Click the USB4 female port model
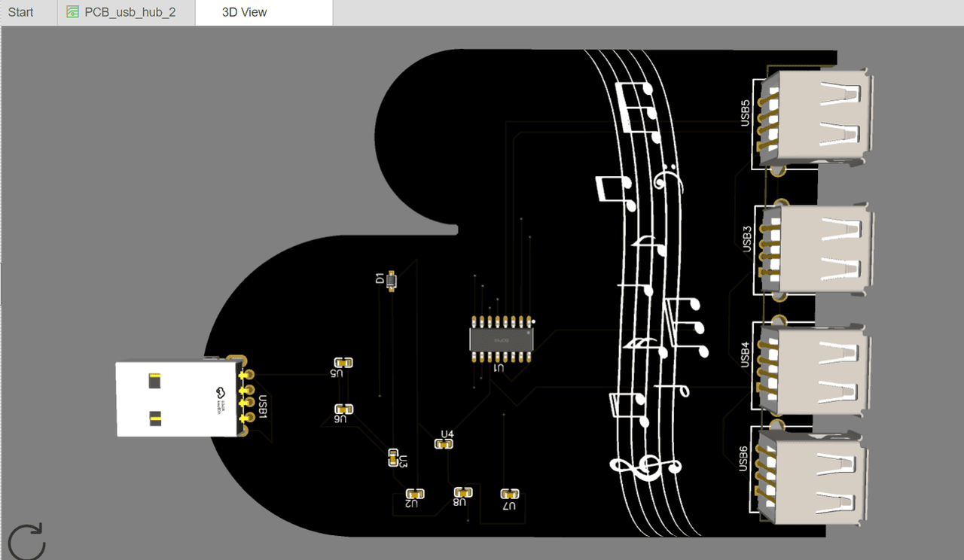Image resolution: width=964 pixels, height=560 pixels. pyautogui.click(x=815, y=370)
